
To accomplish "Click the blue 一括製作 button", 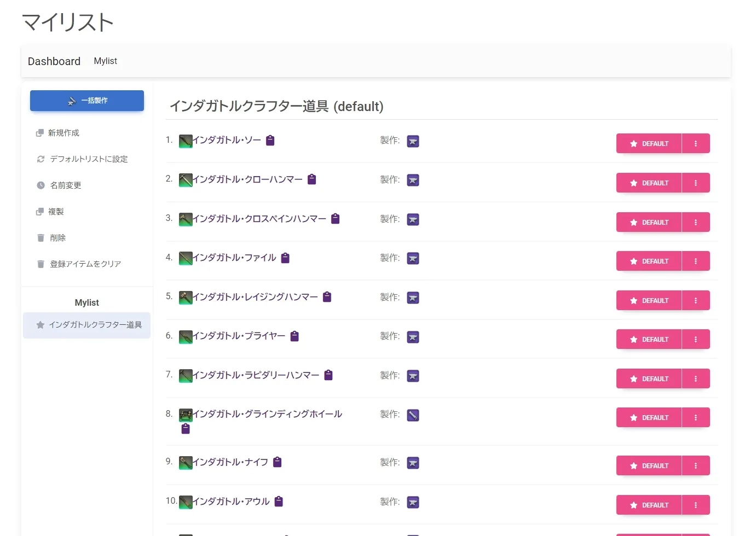I will [x=87, y=101].
